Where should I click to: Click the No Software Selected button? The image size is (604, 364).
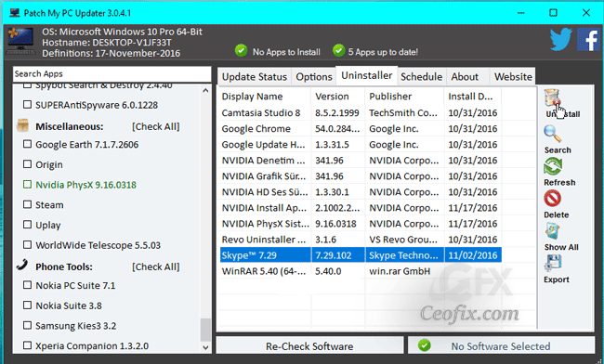tap(501, 346)
